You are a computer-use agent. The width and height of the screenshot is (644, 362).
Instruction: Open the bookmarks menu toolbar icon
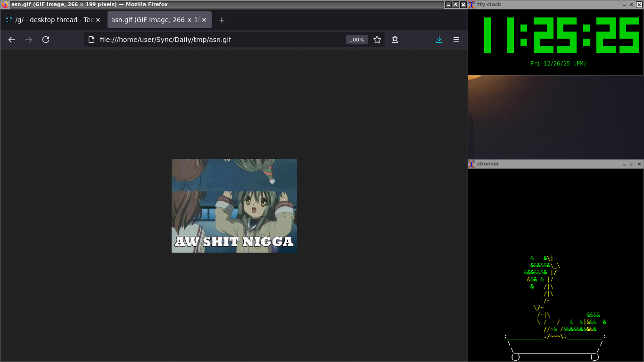pyautogui.click(x=395, y=40)
